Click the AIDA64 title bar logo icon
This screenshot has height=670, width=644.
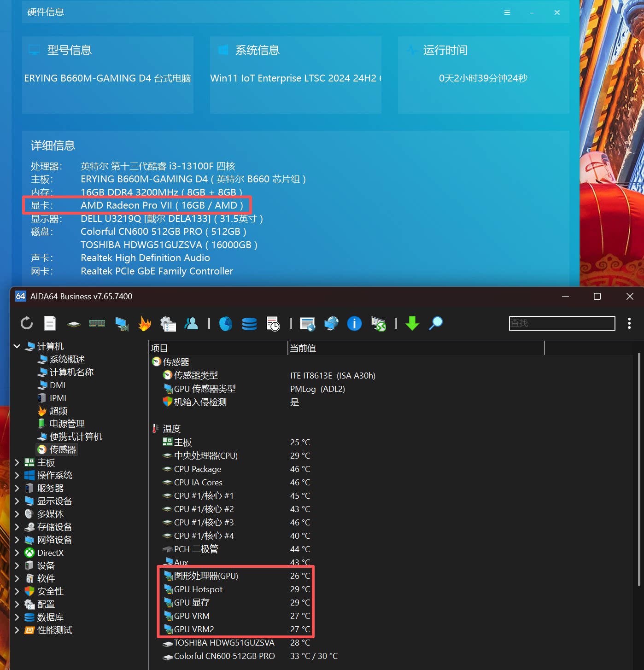point(21,296)
